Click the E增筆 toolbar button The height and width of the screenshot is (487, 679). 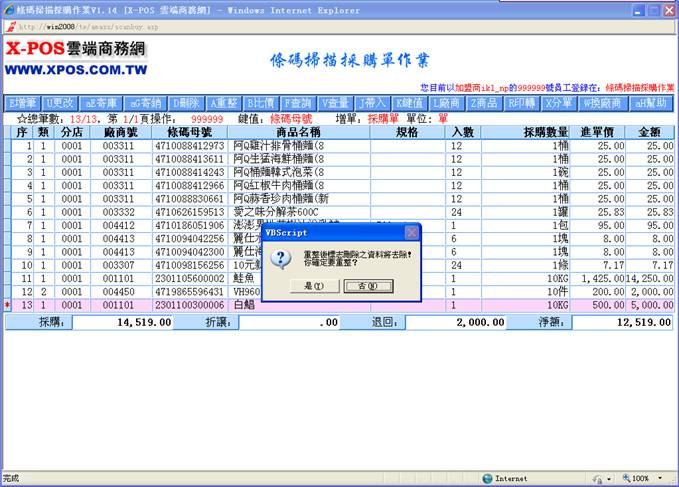[x=23, y=103]
